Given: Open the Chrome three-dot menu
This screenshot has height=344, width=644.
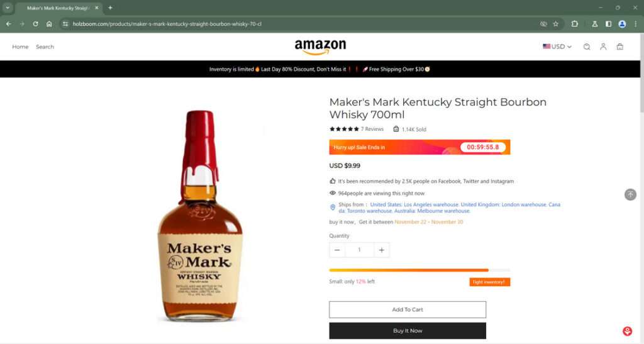Looking at the screenshot, I should click(635, 24).
